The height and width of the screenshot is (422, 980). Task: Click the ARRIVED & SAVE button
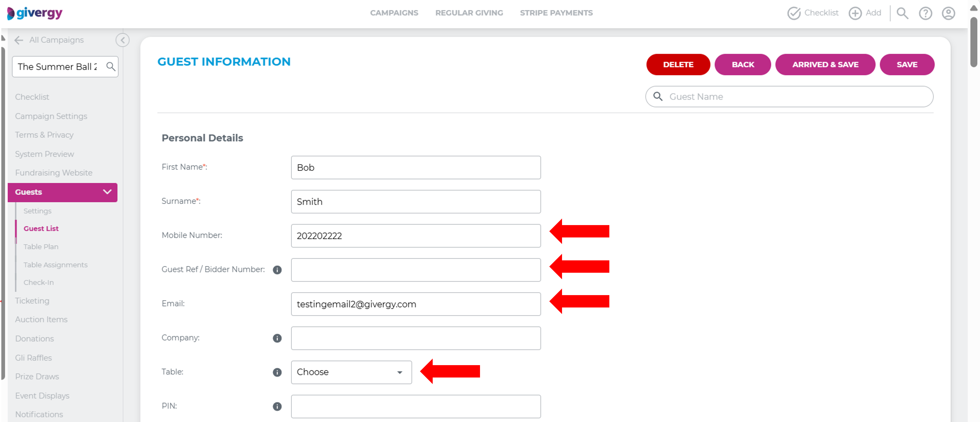(x=825, y=64)
